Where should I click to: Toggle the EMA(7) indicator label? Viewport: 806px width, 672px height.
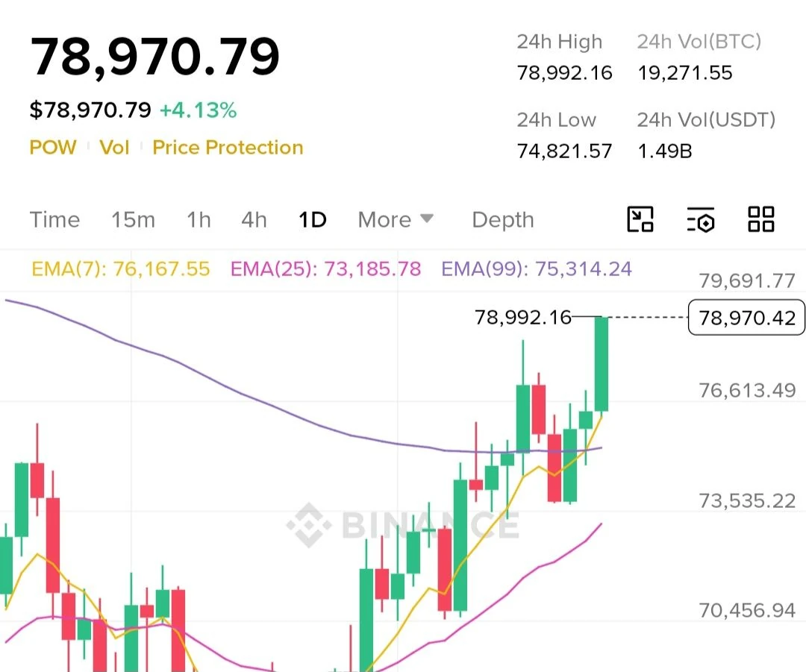point(121,269)
